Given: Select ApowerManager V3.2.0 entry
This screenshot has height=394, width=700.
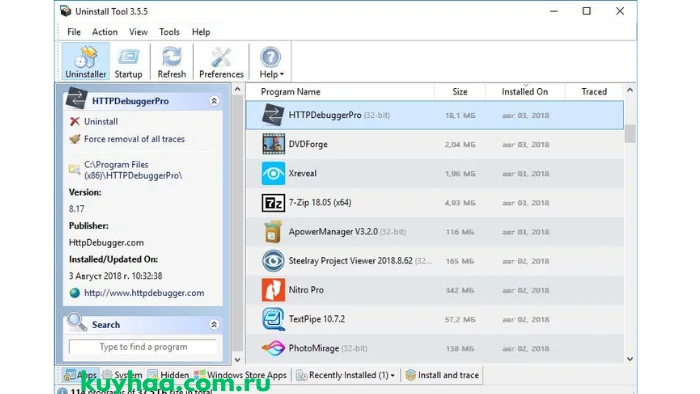Looking at the screenshot, I should click(347, 232).
